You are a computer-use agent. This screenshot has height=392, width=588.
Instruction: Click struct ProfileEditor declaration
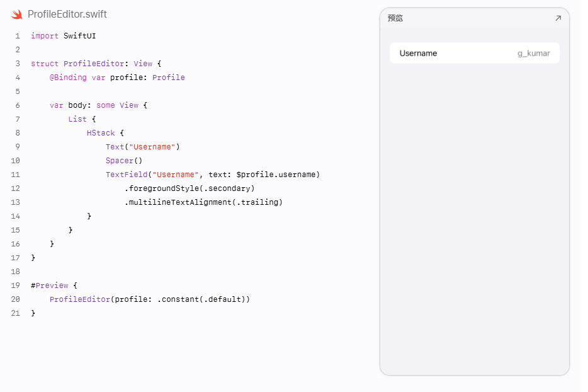click(x=77, y=64)
